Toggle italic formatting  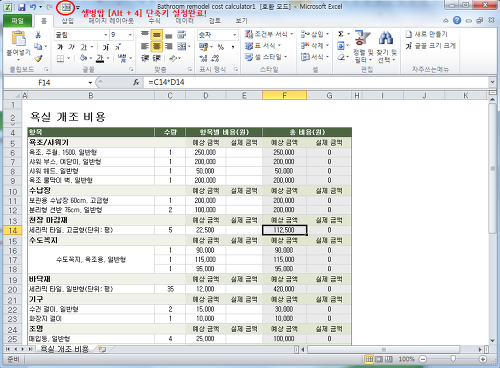(72, 47)
